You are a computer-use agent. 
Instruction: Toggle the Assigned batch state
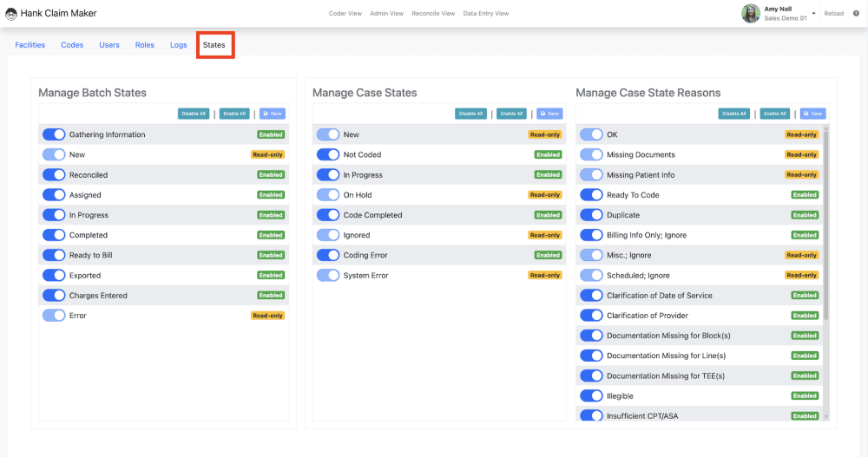(54, 195)
